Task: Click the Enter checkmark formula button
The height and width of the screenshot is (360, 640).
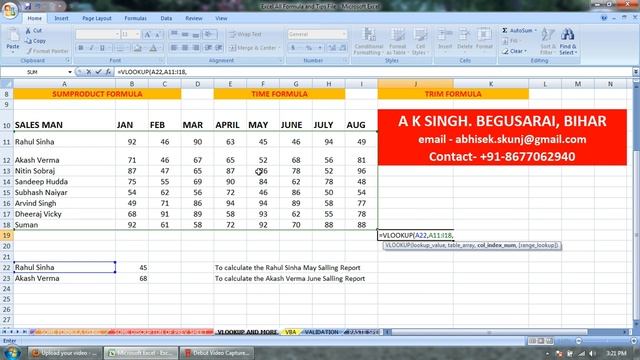Action: 98,72
